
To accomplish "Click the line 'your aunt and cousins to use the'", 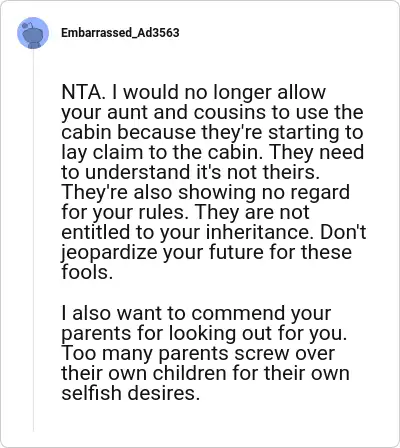I will click(212, 112).
